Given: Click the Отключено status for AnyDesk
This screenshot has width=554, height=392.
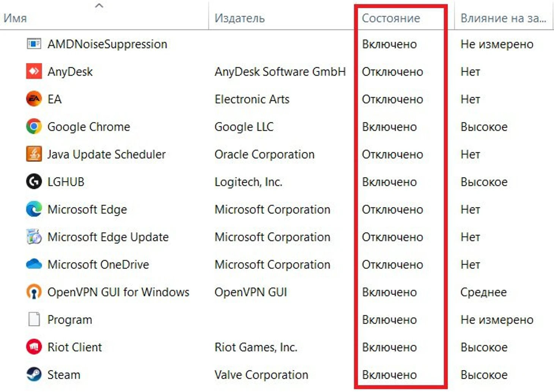Looking at the screenshot, I should [392, 72].
